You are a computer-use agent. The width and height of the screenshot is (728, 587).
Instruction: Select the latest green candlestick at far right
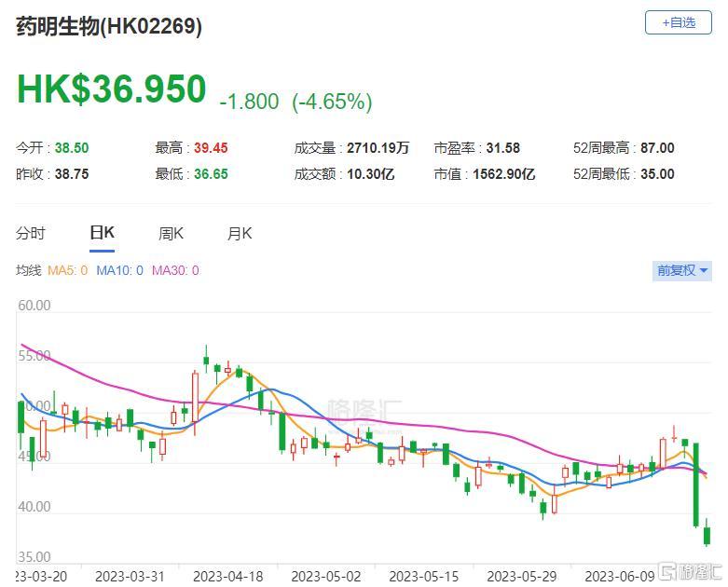tap(707, 535)
